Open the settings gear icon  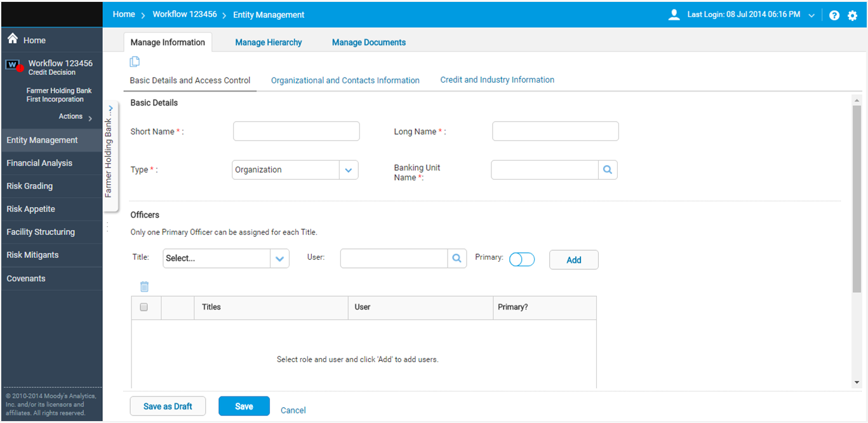click(852, 15)
